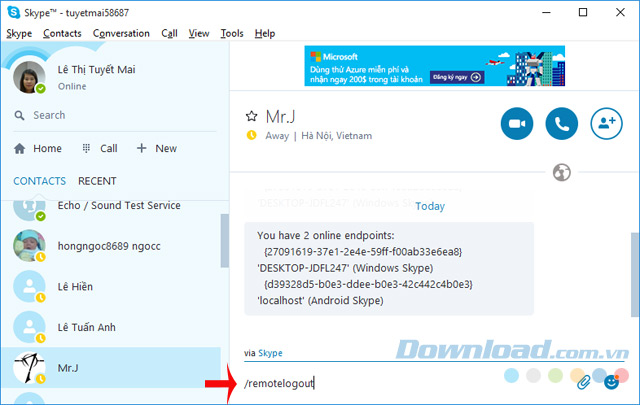This screenshot has width=640, height=405.
Task: Click Hà Nội, Vietnam location text
Action: [337, 136]
